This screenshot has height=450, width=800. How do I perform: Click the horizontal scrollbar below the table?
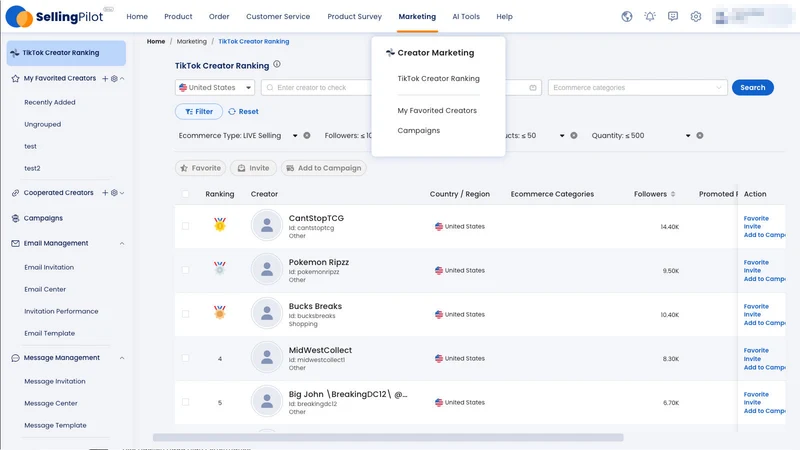coord(388,437)
